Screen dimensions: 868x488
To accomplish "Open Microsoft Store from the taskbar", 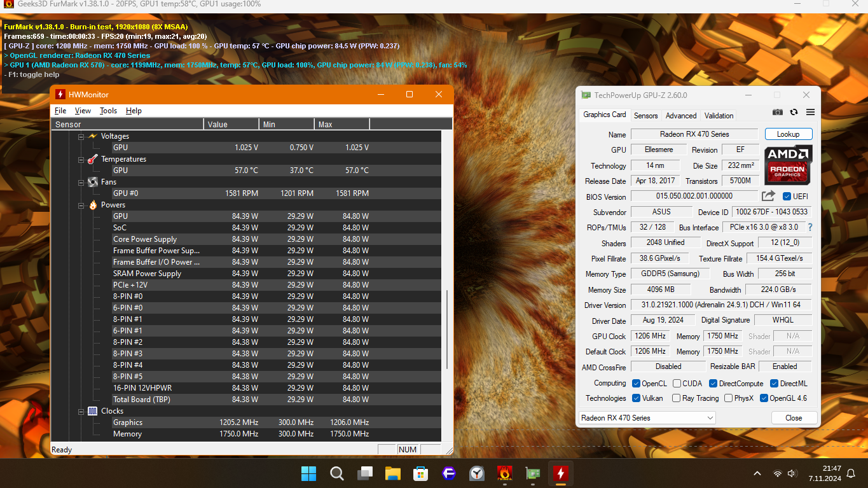I will point(420,473).
